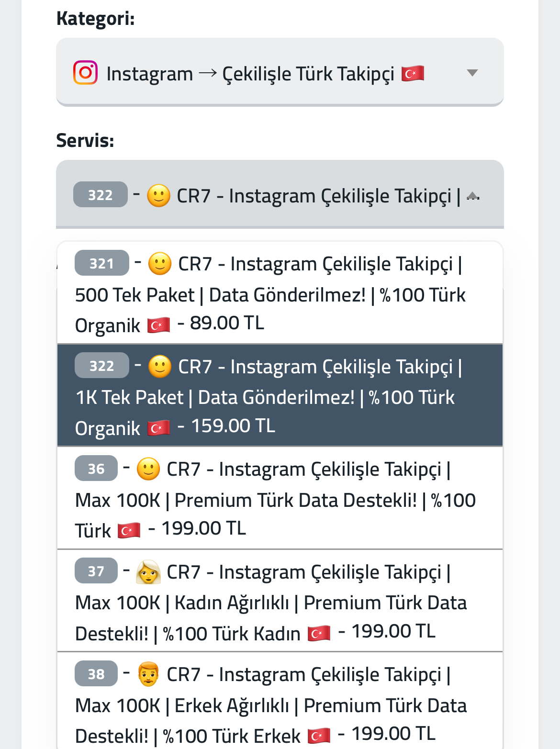Screen dimensions: 560x749
Task: Click the Servis field label
Action: tap(85, 140)
